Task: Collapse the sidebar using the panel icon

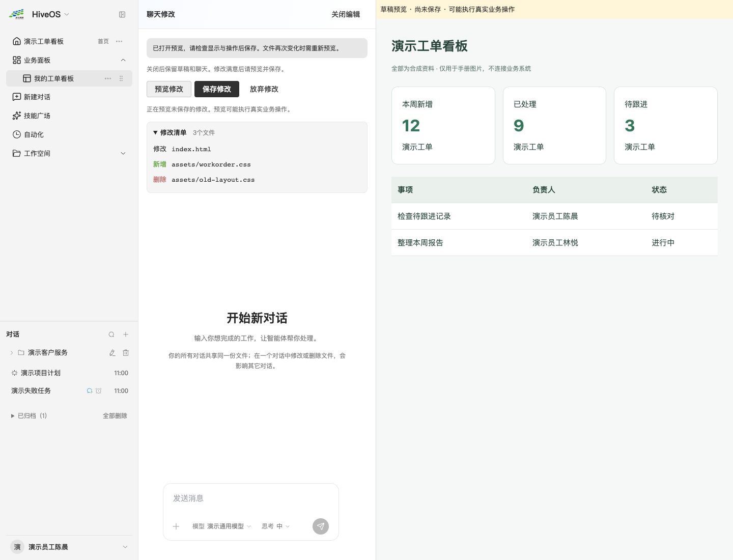Action: [122, 15]
